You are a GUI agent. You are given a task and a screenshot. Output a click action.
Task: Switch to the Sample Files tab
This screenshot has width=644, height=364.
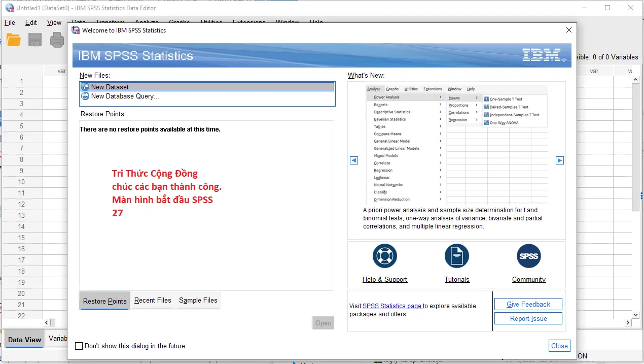pos(198,301)
